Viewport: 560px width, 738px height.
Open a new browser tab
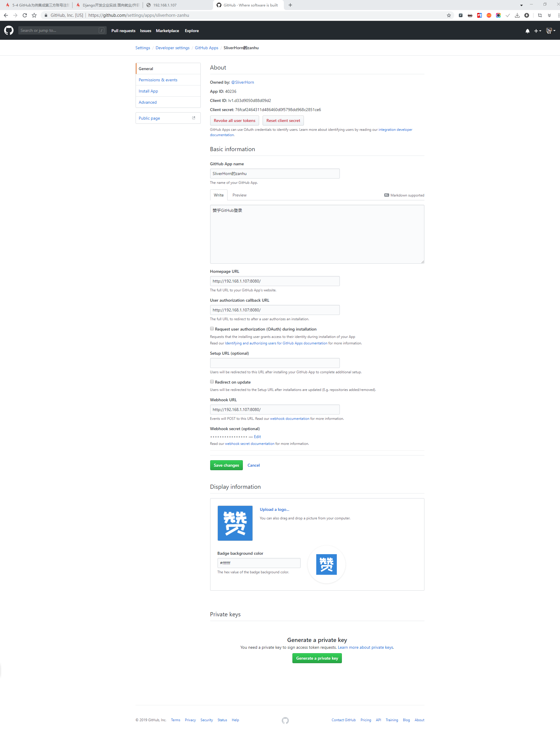point(290,5)
